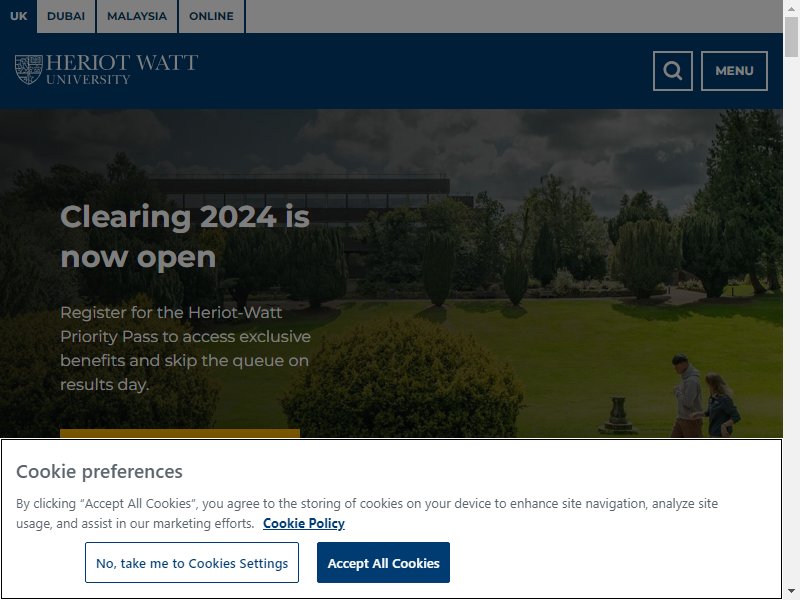Choose No, take me to Cookies Settings
The width and height of the screenshot is (800, 600).
click(192, 563)
